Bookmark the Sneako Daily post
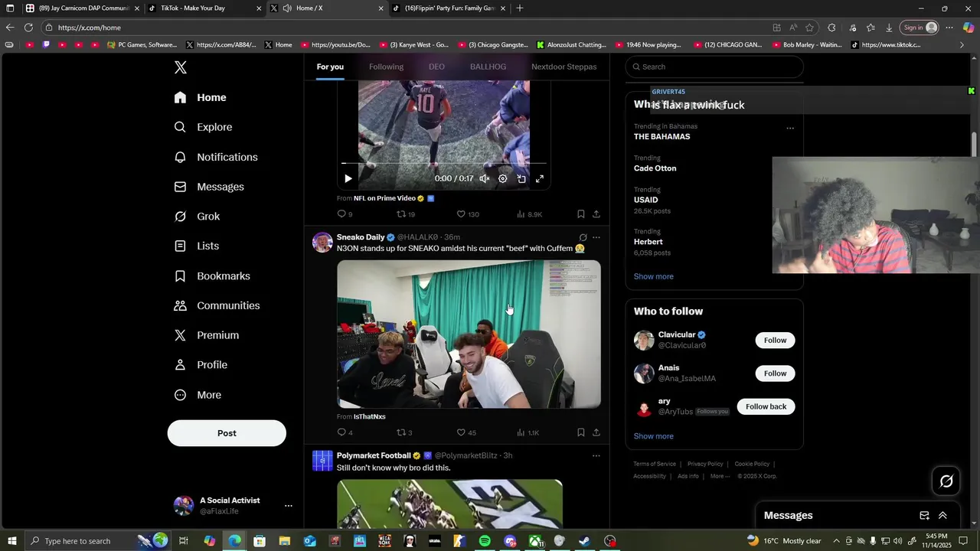Viewport: 980px width, 551px height. tap(580, 432)
